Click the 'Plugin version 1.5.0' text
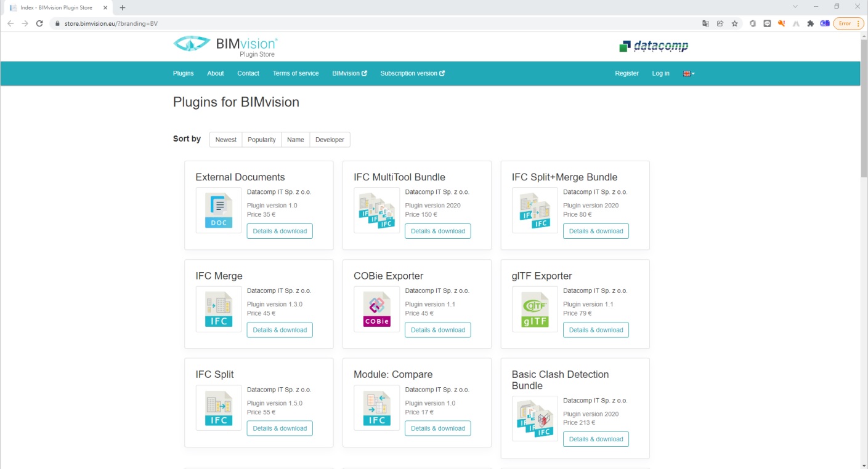This screenshot has width=868, height=469. pos(275,404)
